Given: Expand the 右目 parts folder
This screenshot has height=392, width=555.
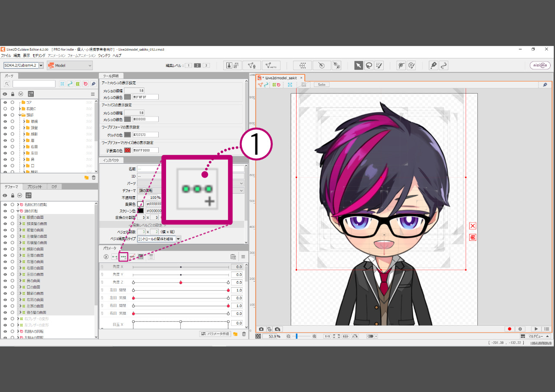Looking at the screenshot, I should pos(24,147).
